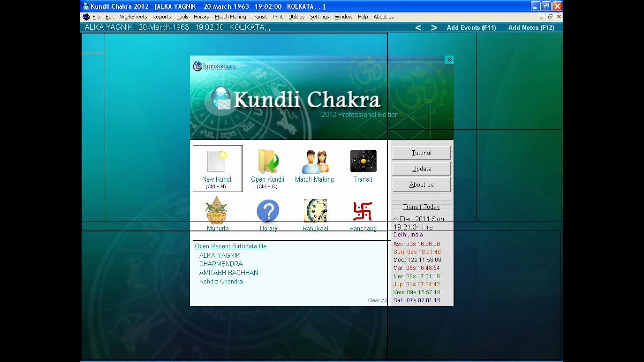Open the Rahukaal clock icon
644x362 pixels.
click(x=315, y=211)
